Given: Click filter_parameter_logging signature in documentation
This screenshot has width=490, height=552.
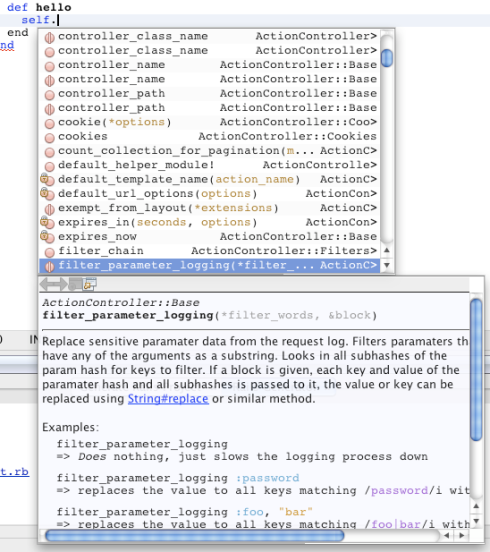Looking at the screenshot, I should tap(209, 315).
